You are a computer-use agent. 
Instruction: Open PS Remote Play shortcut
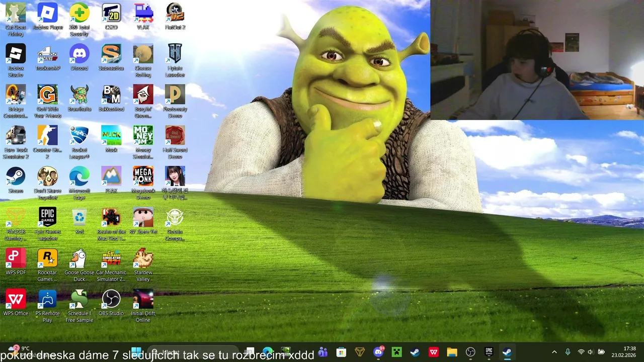[x=47, y=306]
